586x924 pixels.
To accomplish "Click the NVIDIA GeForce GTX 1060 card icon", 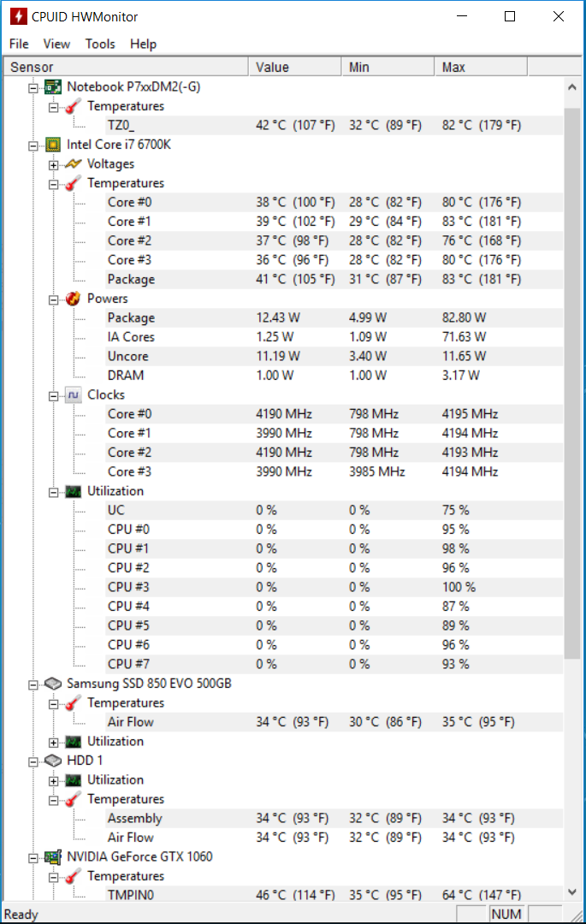I will [53, 856].
